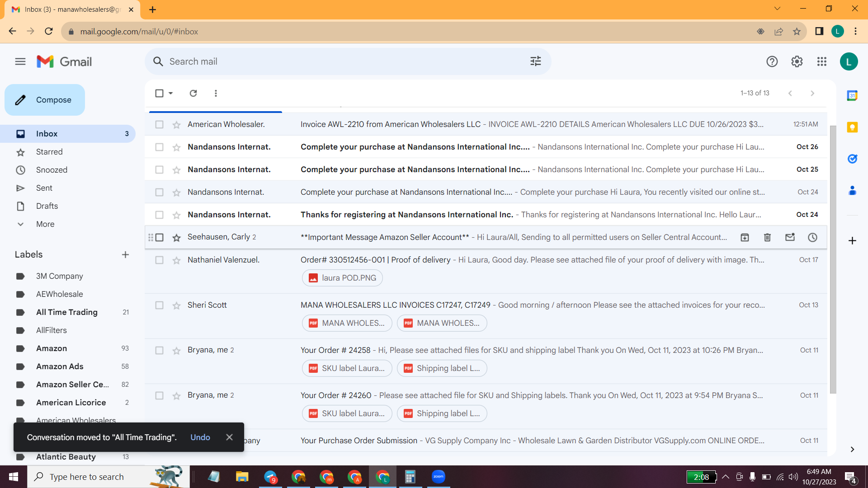
Task: Open Google Tasks side panel
Action: [852, 159]
